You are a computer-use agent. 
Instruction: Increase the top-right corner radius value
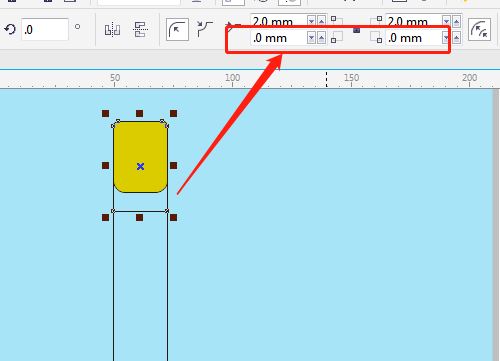pyautogui.click(x=456, y=22)
